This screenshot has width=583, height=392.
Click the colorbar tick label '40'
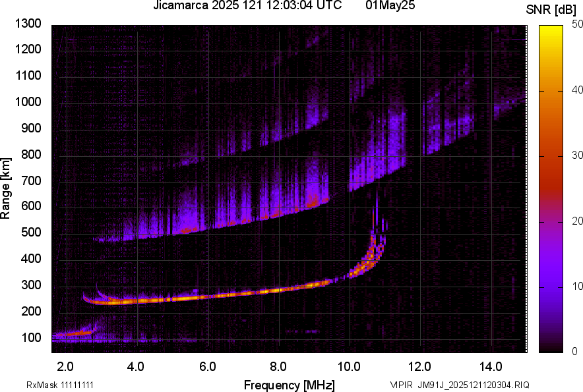click(x=577, y=90)
